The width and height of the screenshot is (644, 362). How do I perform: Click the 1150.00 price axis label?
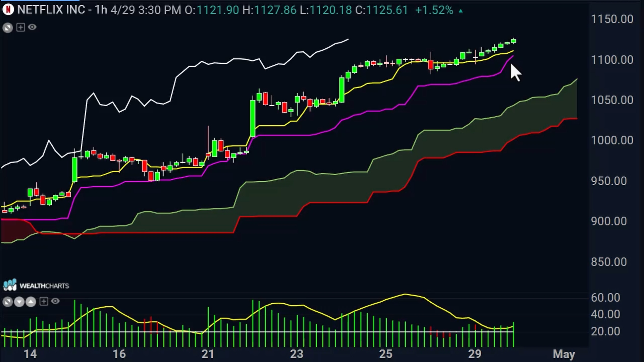[x=612, y=19]
